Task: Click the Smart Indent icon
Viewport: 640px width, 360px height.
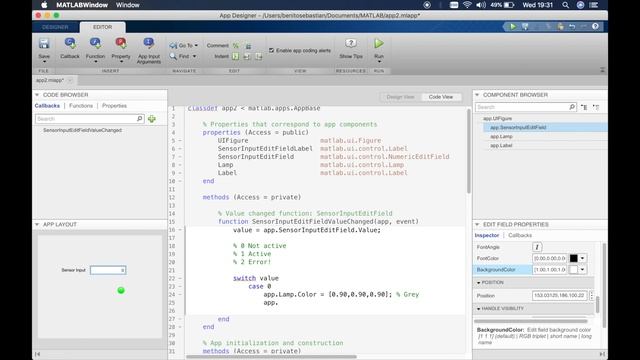Action: pos(236,56)
